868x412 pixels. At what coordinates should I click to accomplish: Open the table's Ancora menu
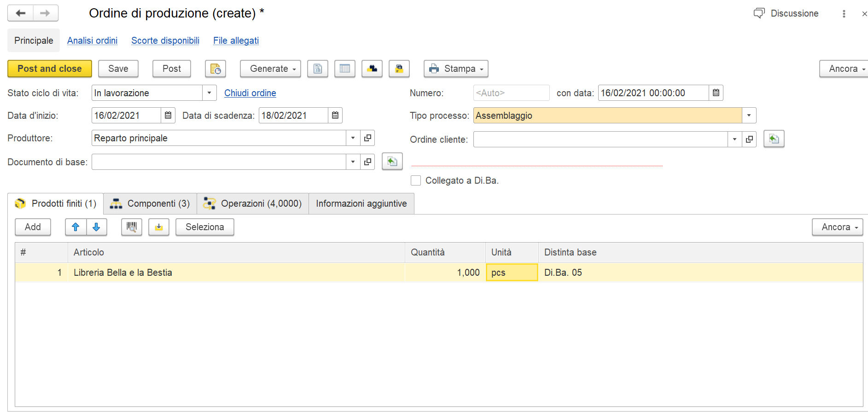pos(837,227)
